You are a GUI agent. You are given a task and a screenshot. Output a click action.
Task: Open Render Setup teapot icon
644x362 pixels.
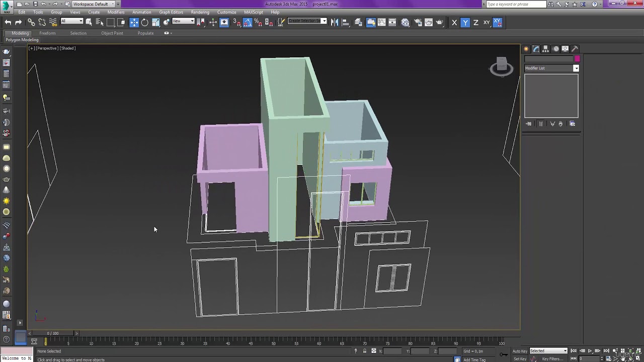418,22
